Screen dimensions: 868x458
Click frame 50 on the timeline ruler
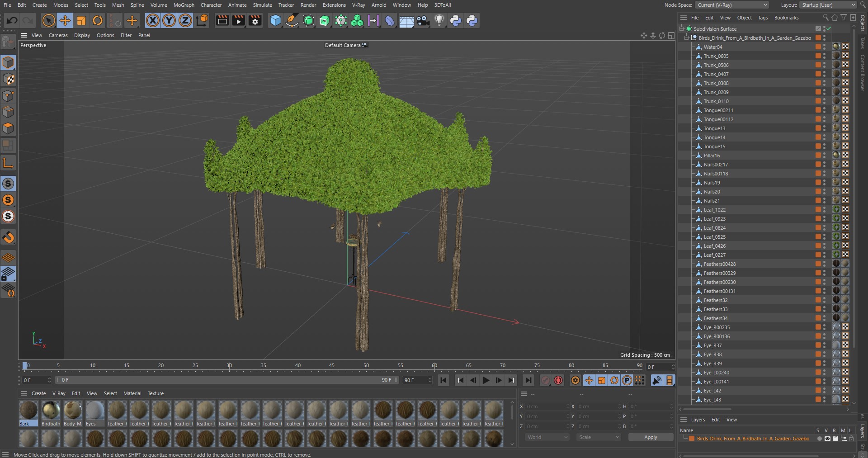366,366
